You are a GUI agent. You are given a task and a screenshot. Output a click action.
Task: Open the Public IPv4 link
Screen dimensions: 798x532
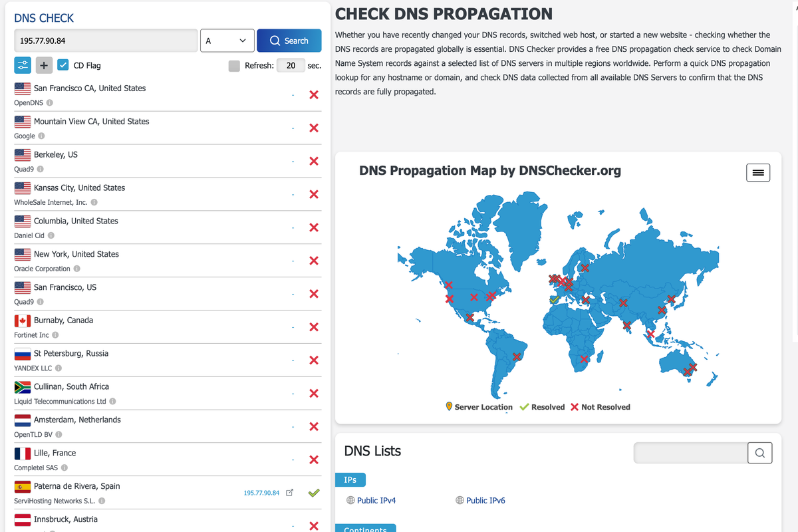coord(376,500)
